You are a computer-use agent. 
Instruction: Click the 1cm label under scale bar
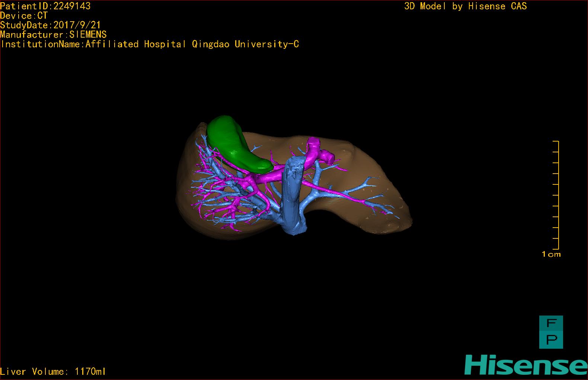point(551,254)
